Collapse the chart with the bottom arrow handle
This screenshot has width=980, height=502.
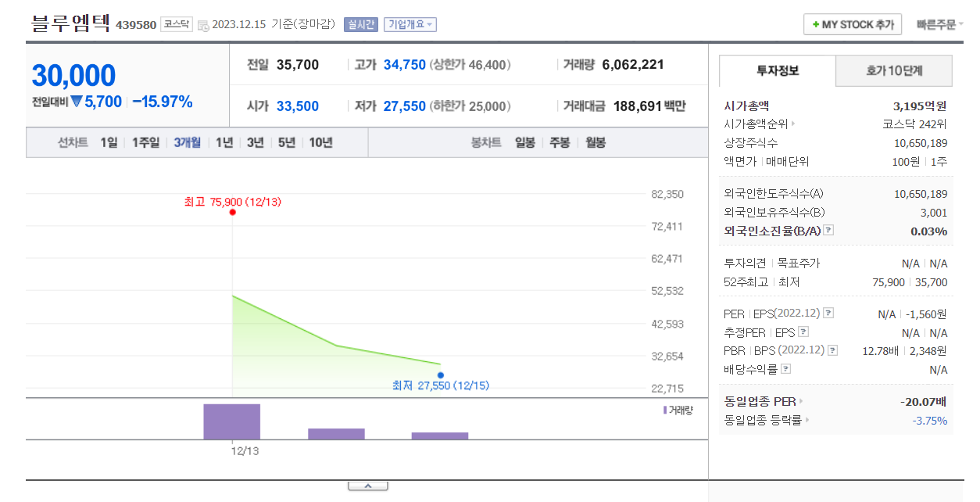(x=367, y=486)
